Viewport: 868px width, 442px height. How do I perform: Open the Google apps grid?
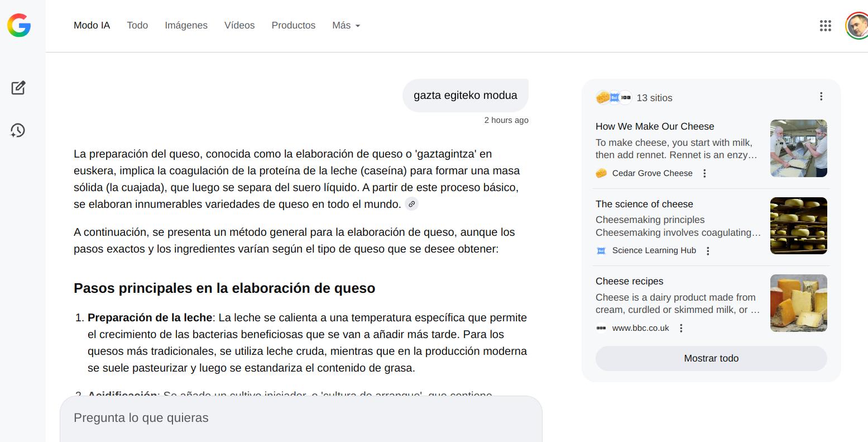click(x=825, y=26)
